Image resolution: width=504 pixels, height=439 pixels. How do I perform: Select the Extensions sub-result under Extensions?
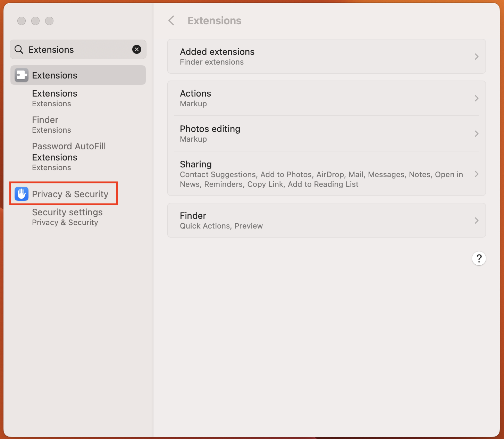(54, 98)
